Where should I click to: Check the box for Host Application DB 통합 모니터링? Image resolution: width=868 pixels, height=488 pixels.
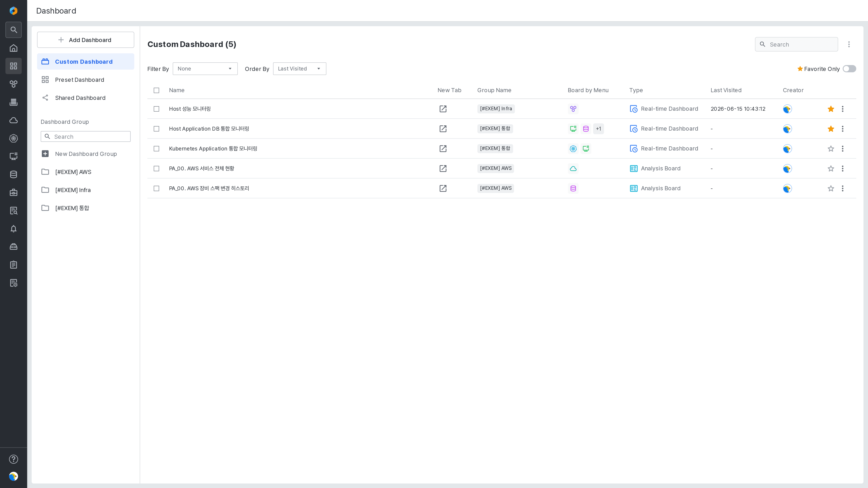[156, 129]
